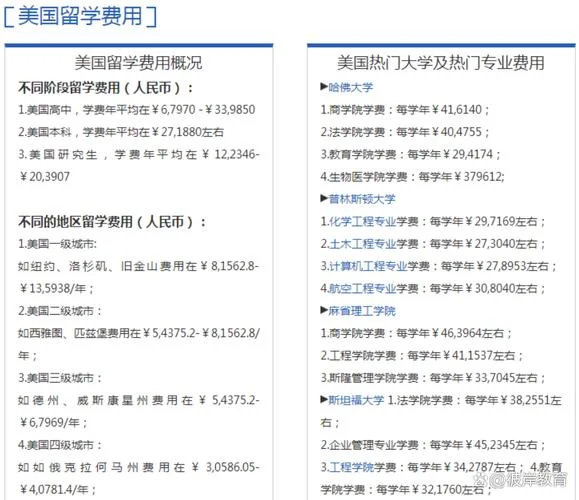Select the 3.美国三级城市 label
The height and width of the screenshot is (500, 579).
click(60, 378)
